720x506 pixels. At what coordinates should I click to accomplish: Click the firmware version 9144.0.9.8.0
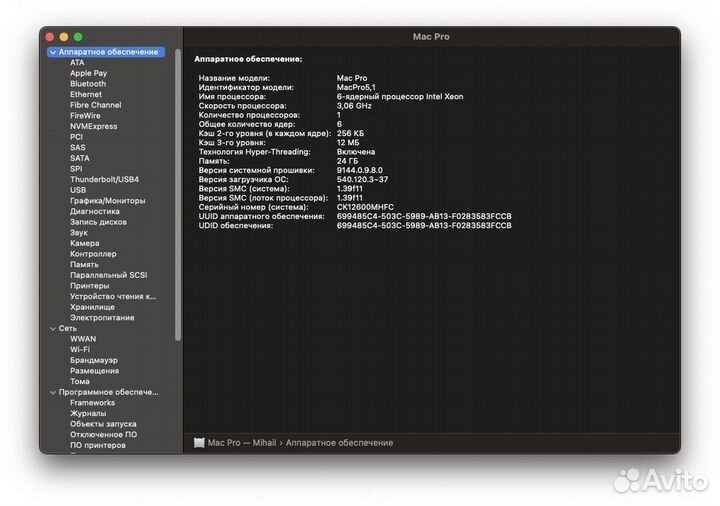(x=360, y=170)
